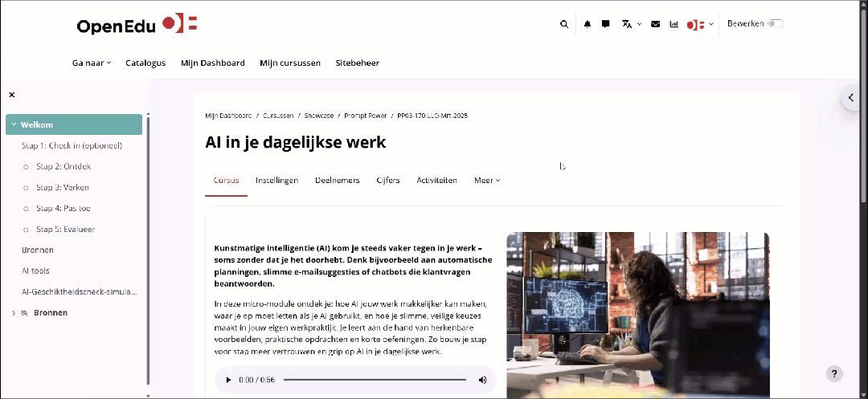This screenshot has width=868, height=399.
Task: Click the audio progress seek bar
Action: (x=375, y=380)
